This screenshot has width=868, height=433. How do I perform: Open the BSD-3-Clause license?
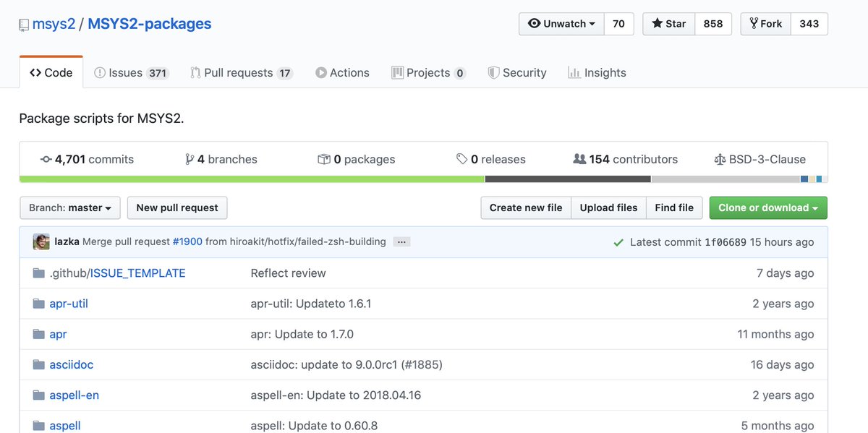[759, 159]
